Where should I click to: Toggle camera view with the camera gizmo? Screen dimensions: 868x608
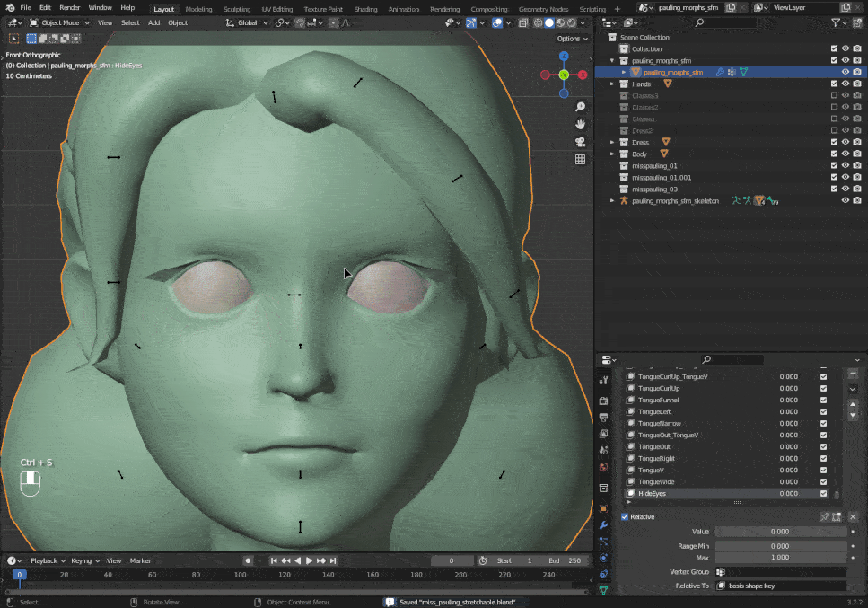click(x=580, y=142)
